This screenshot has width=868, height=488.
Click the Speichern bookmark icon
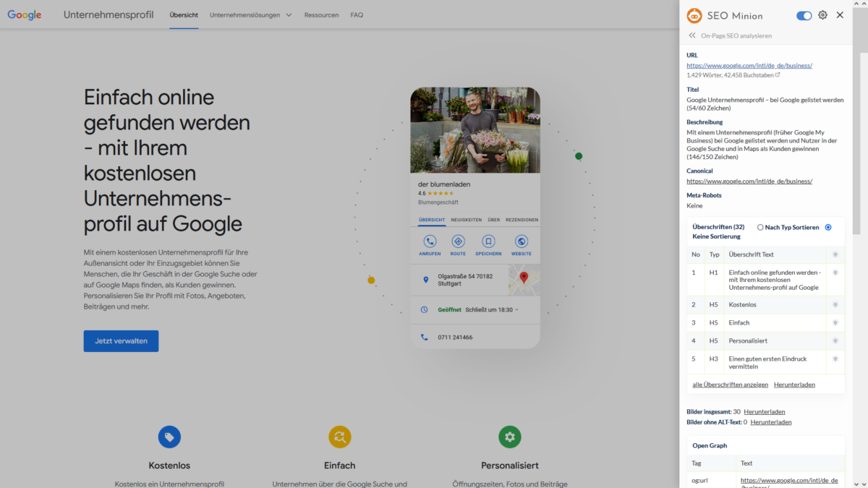tap(488, 241)
